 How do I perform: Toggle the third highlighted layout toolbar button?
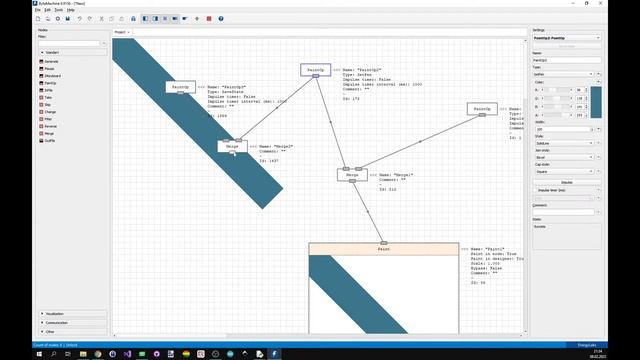point(165,19)
